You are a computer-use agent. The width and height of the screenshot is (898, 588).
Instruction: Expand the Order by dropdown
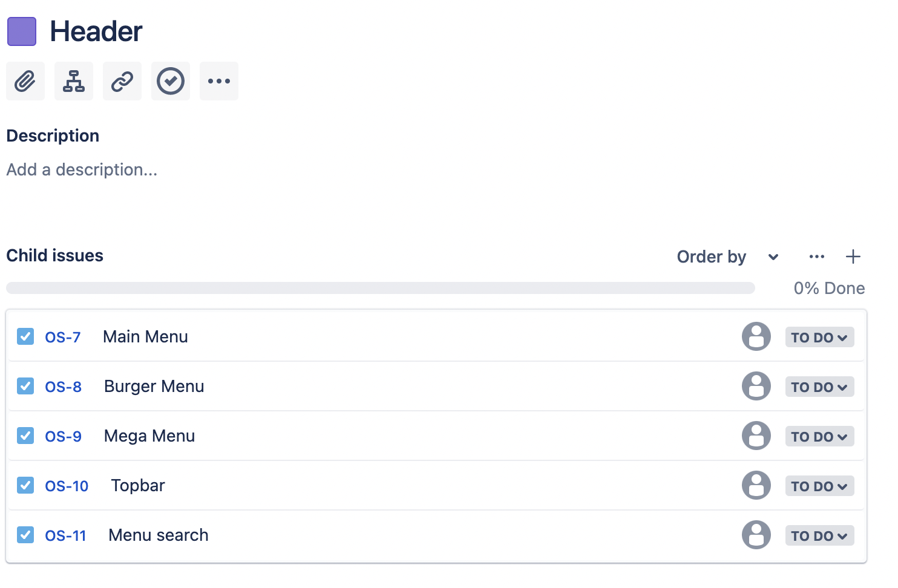pyautogui.click(x=728, y=256)
